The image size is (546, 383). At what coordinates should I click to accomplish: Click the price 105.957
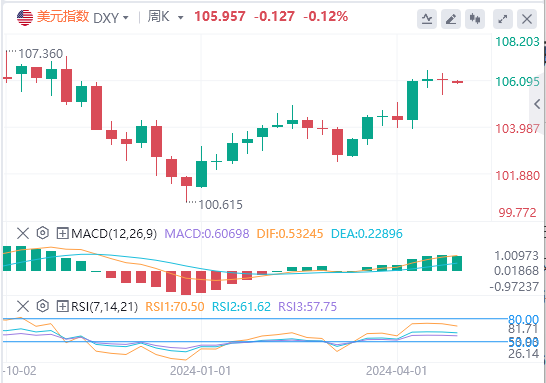[x=220, y=16]
